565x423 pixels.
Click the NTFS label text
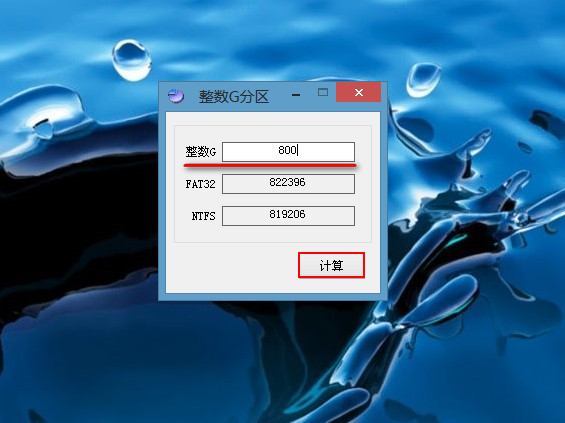pos(203,216)
